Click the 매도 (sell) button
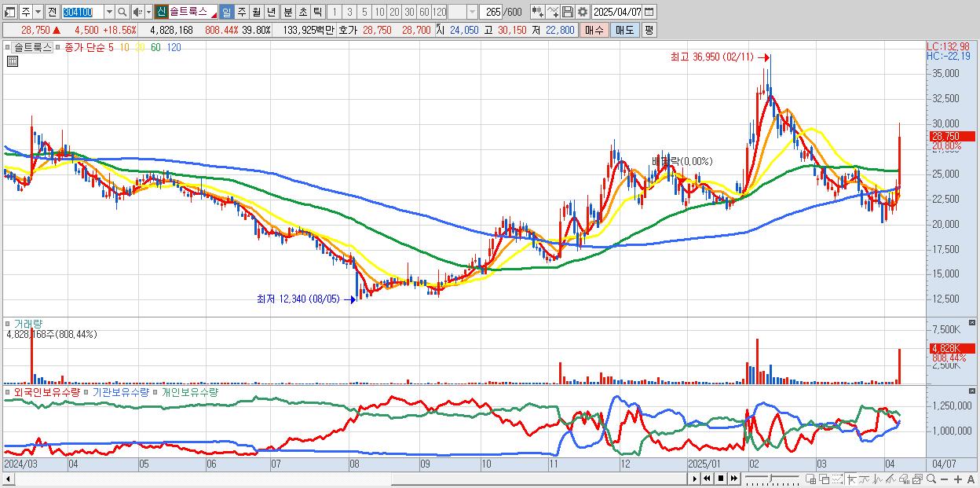 pyautogui.click(x=624, y=30)
